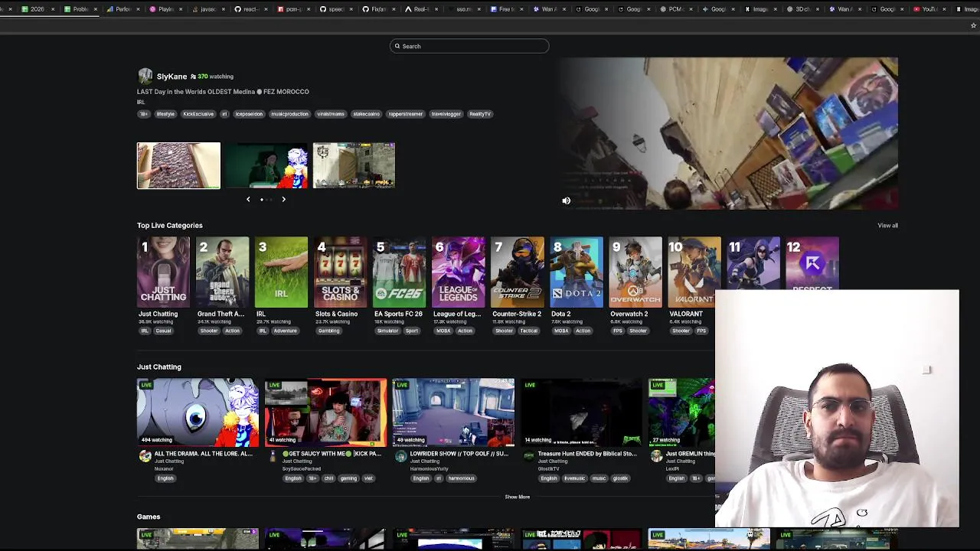The width and height of the screenshot is (980, 551).
Task: Open 'Treasure Hunt ENDED by Biblical' stream title
Action: click(x=587, y=453)
